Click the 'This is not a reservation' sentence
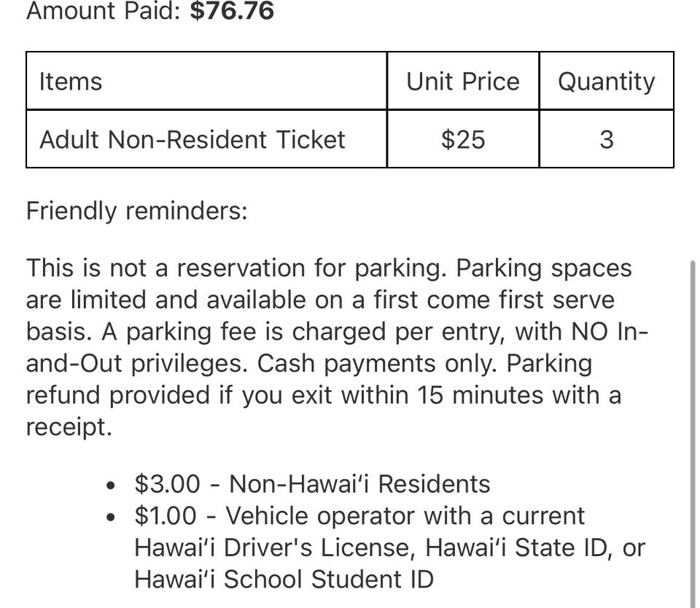 (x=236, y=268)
